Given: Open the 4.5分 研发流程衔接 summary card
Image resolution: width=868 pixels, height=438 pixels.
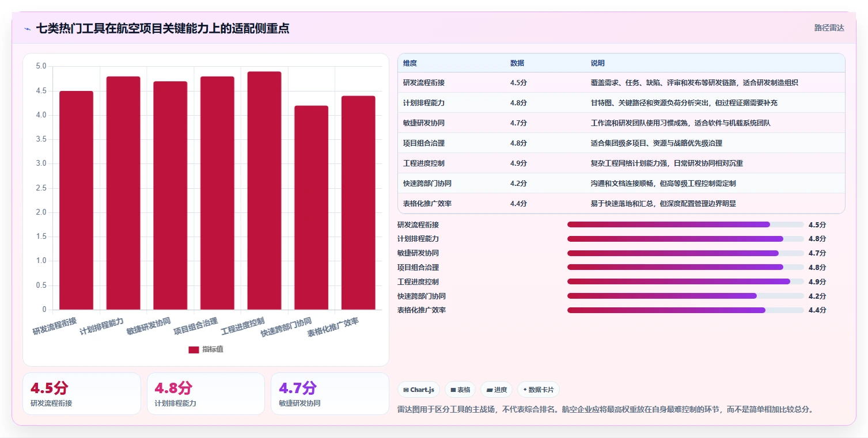Looking at the screenshot, I should click(x=82, y=394).
